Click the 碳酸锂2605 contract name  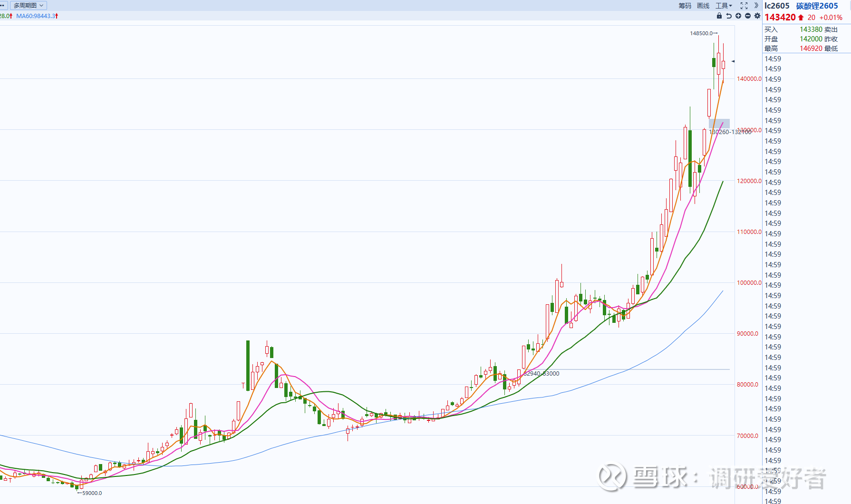[817, 6]
